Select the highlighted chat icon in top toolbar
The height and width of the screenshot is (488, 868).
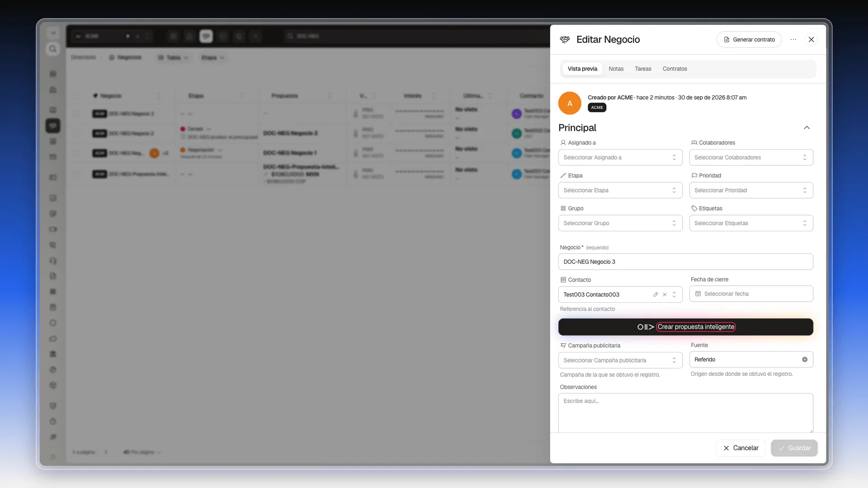[x=206, y=36]
